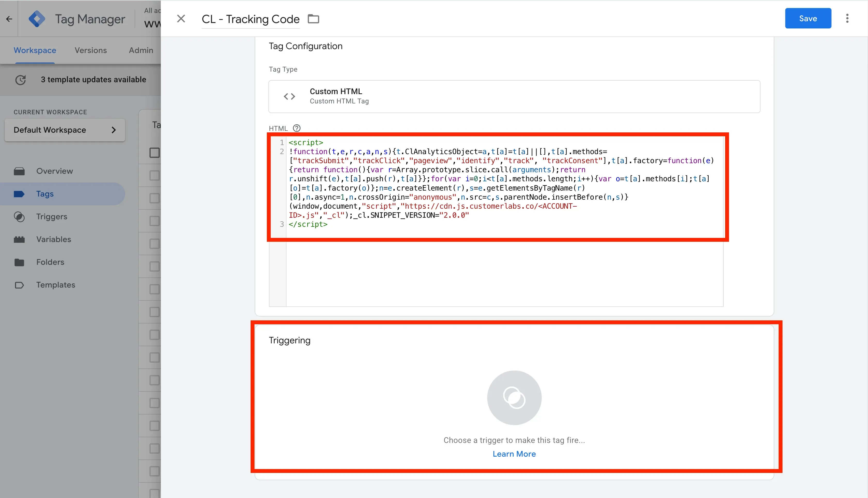This screenshot has width=868, height=498.
Task: Click the Tag Configuration heading
Action: point(306,46)
